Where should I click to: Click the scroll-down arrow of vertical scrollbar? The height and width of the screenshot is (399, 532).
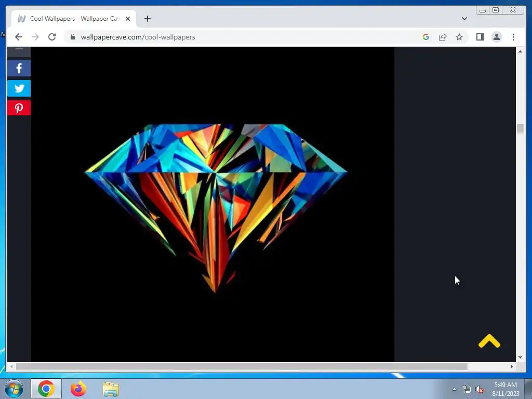pos(520,357)
